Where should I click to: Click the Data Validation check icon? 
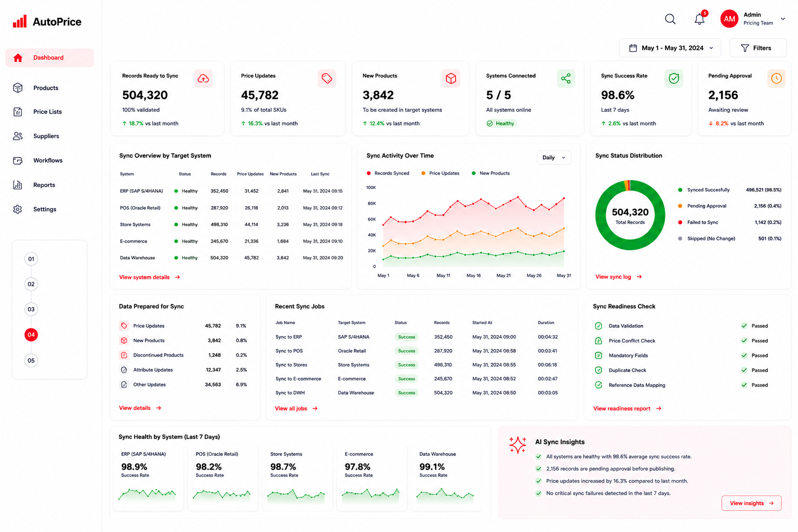tap(598, 326)
